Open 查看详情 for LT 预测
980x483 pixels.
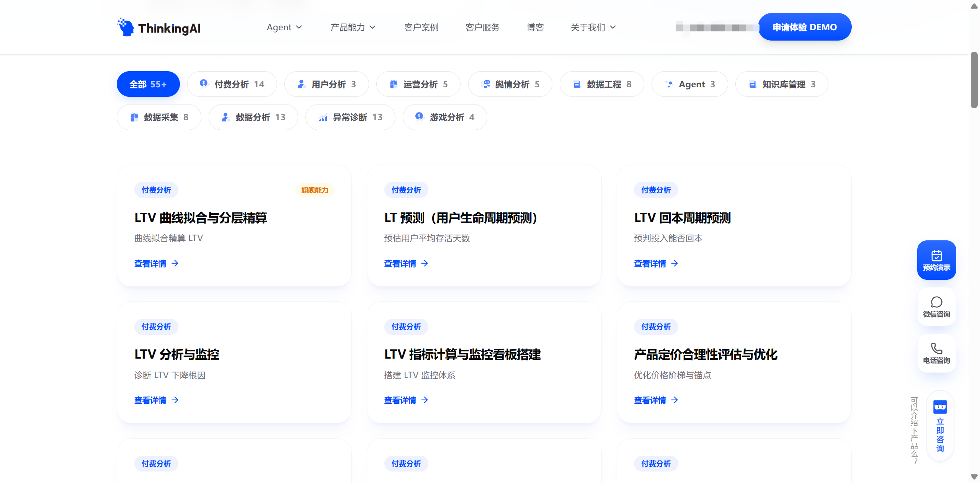[x=406, y=263]
